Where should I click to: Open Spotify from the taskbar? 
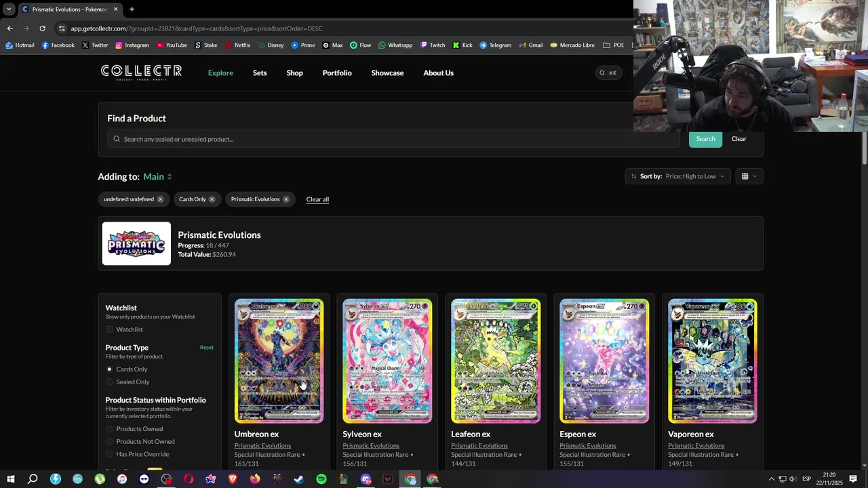(x=321, y=479)
